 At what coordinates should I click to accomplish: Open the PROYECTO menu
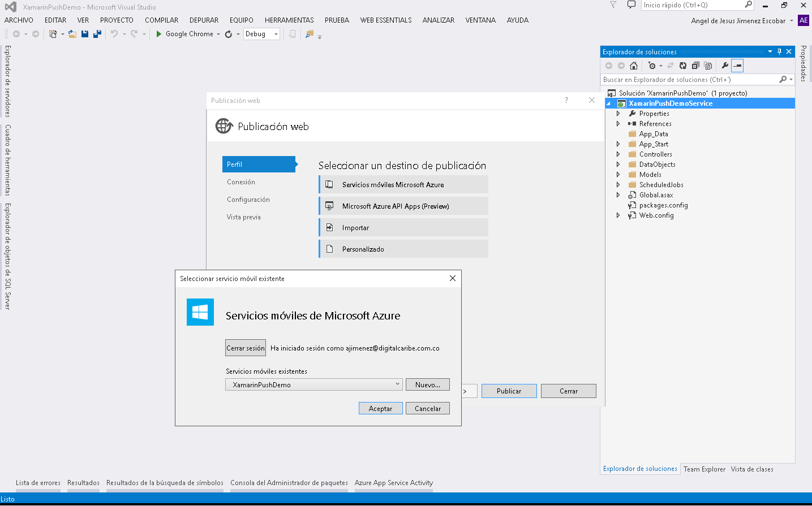pyautogui.click(x=117, y=20)
